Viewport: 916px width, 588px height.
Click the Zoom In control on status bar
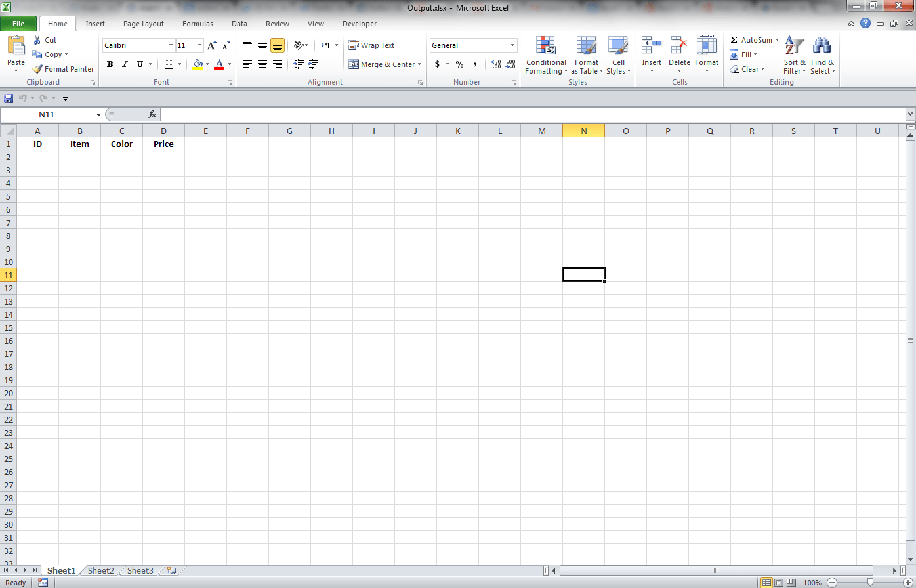(909, 582)
